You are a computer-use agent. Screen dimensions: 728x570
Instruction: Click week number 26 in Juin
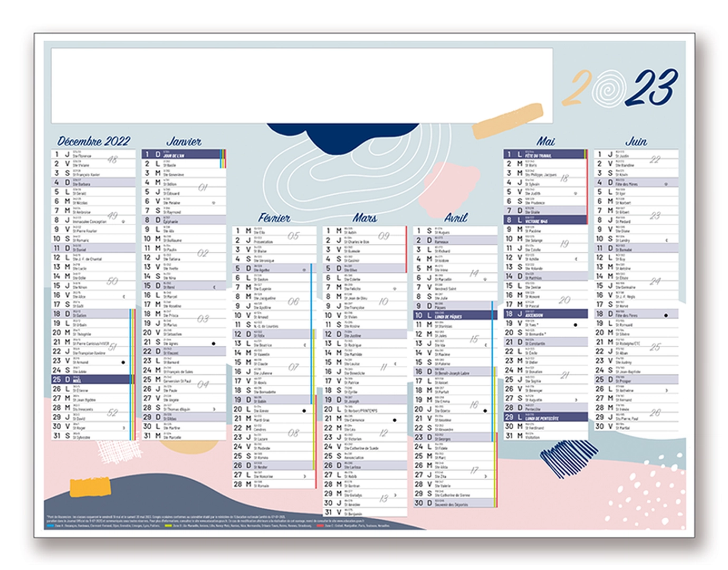pos(655,413)
